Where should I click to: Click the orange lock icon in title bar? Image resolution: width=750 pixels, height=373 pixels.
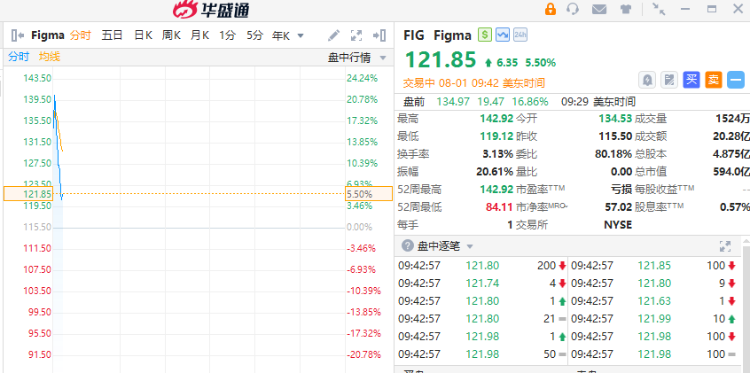(551, 9)
